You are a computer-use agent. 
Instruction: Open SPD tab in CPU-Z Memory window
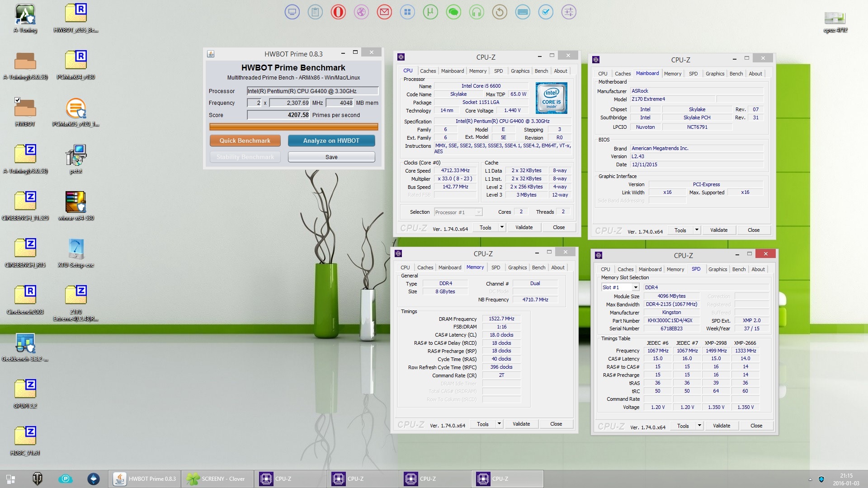495,267
